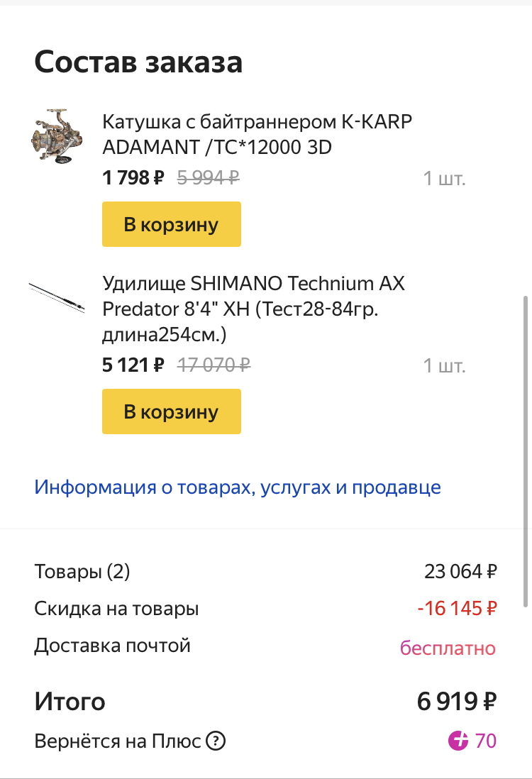The width and height of the screenshot is (532, 779).
Task: Click the 5 121 ₽ rod price
Action: click(133, 365)
